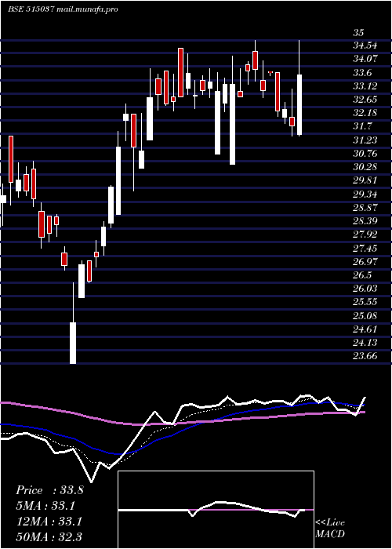
Task: Click the <<Live MACD label
Action: point(330,529)
